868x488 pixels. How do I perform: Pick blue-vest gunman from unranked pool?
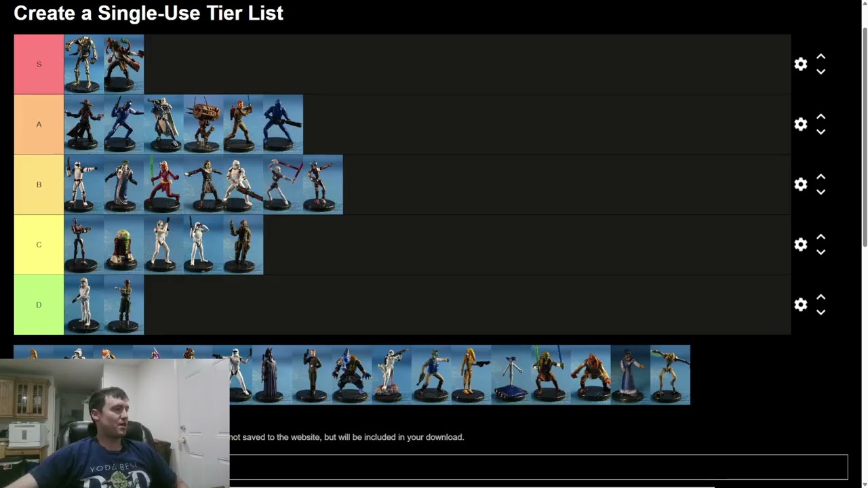point(431,375)
